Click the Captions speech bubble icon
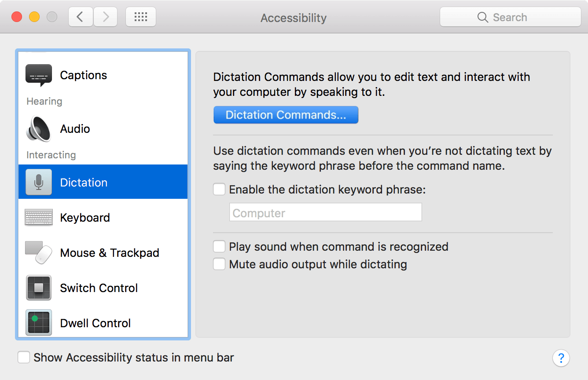Screen dimensions: 588x380 (39, 75)
